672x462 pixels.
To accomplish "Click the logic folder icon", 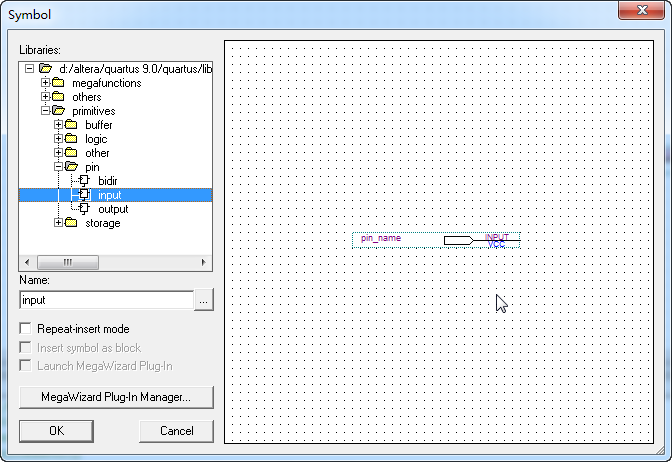I will (71, 139).
